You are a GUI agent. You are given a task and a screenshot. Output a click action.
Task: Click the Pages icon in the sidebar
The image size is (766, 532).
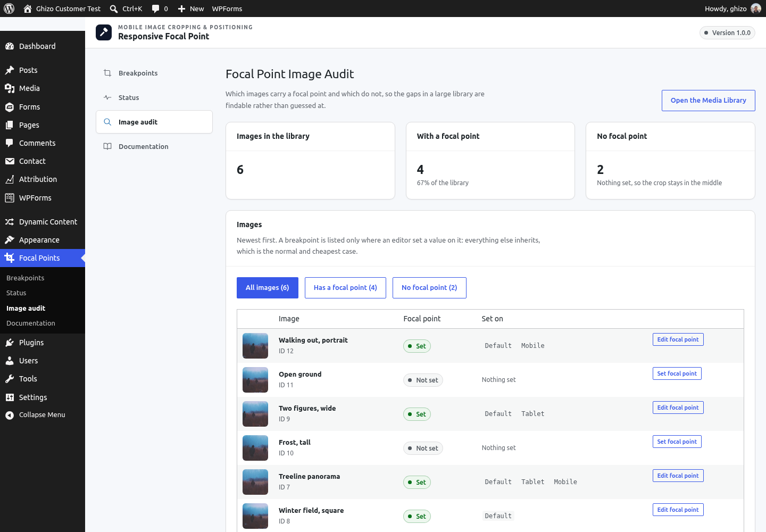coord(10,125)
